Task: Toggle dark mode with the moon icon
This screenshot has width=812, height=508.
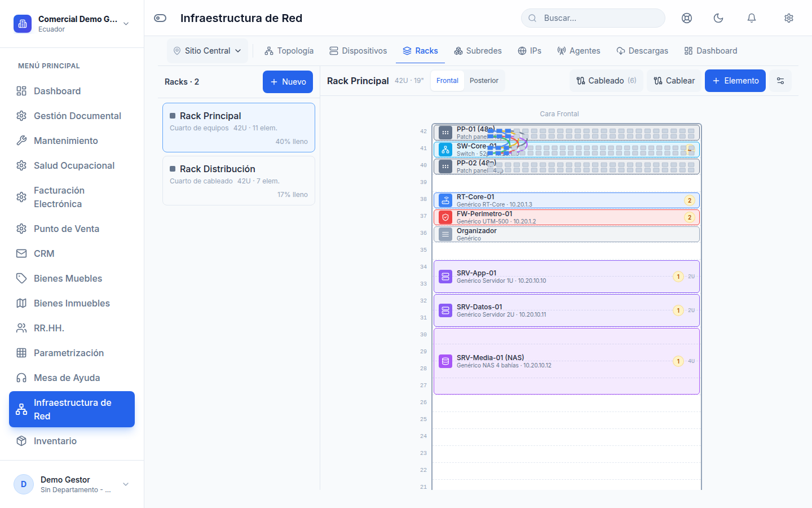Action: [718, 18]
